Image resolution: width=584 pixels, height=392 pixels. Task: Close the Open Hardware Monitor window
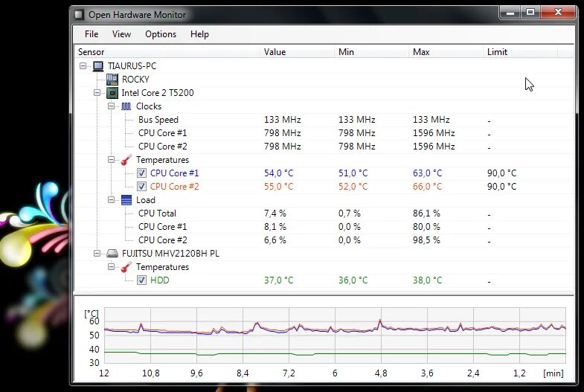click(x=558, y=13)
